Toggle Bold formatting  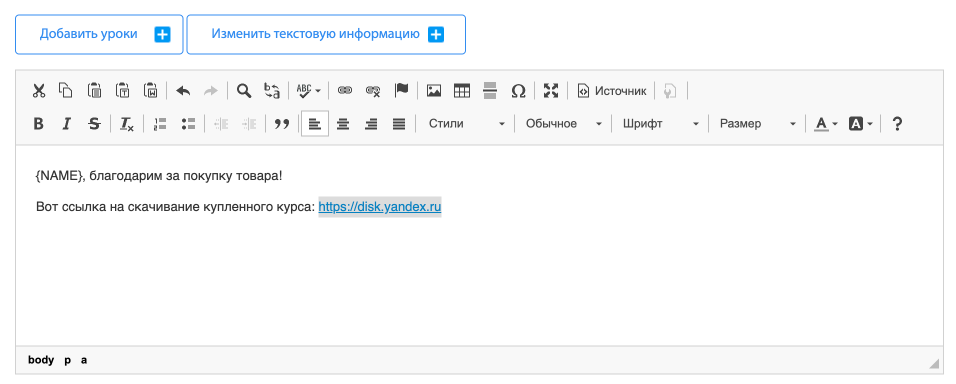click(38, 124)
